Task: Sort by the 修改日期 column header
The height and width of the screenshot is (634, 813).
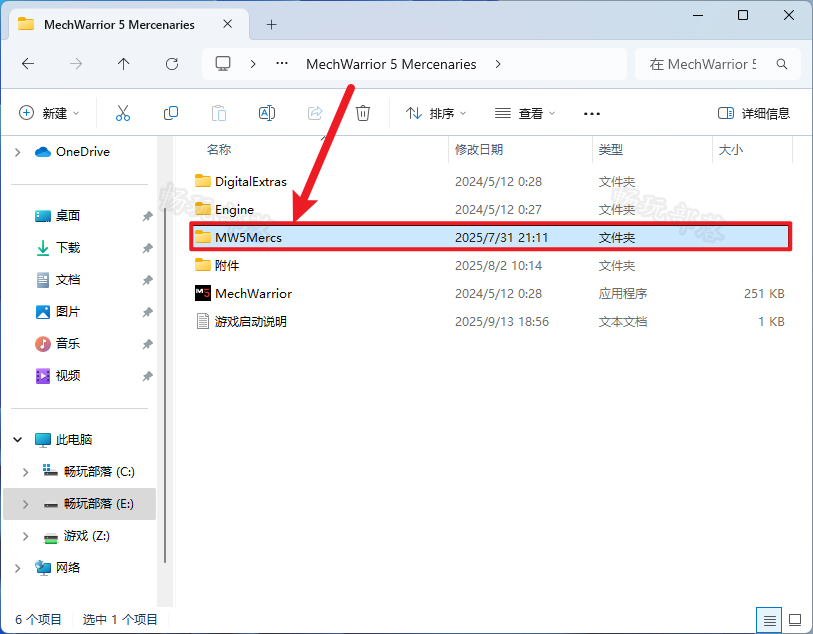Action: 479,149
